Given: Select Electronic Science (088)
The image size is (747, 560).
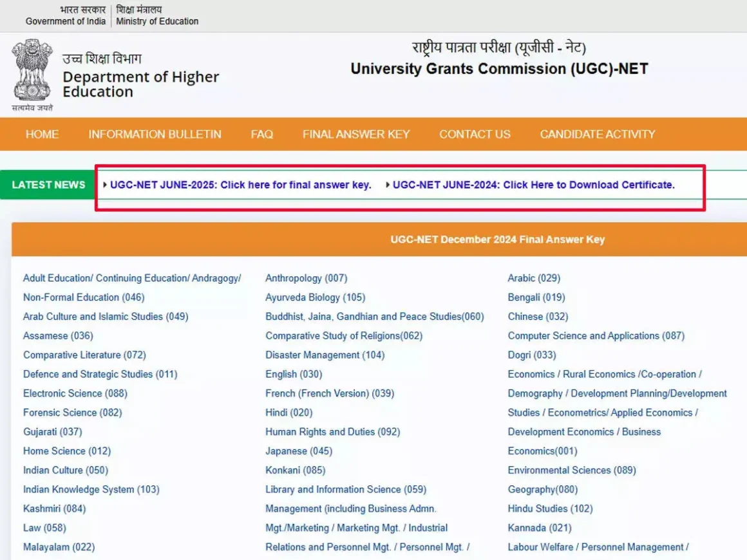Looking at the screenshot, I should (75, 393).
